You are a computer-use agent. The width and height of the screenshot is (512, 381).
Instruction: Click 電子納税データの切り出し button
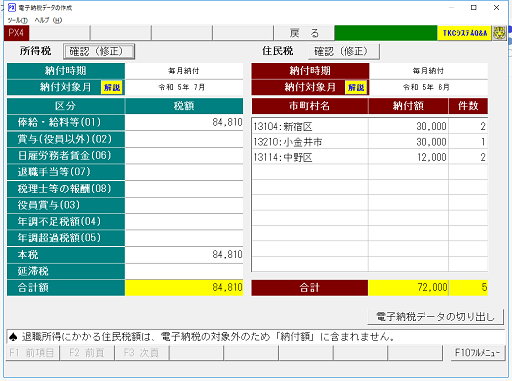(x=435, y=317)
